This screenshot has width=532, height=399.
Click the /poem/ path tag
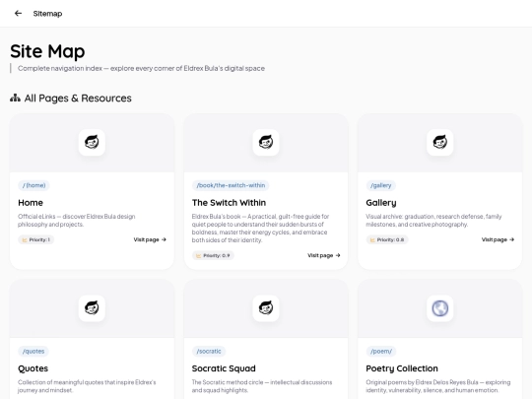pyautogui.click(x=381, y=351)
